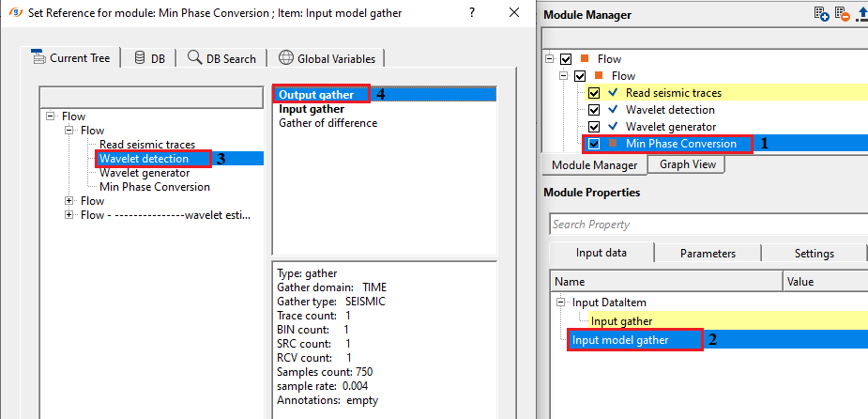Click the 'Samples count: 750' info line
Screen dimensions: 868x419
pyautogui.click(x=325, y=372)
